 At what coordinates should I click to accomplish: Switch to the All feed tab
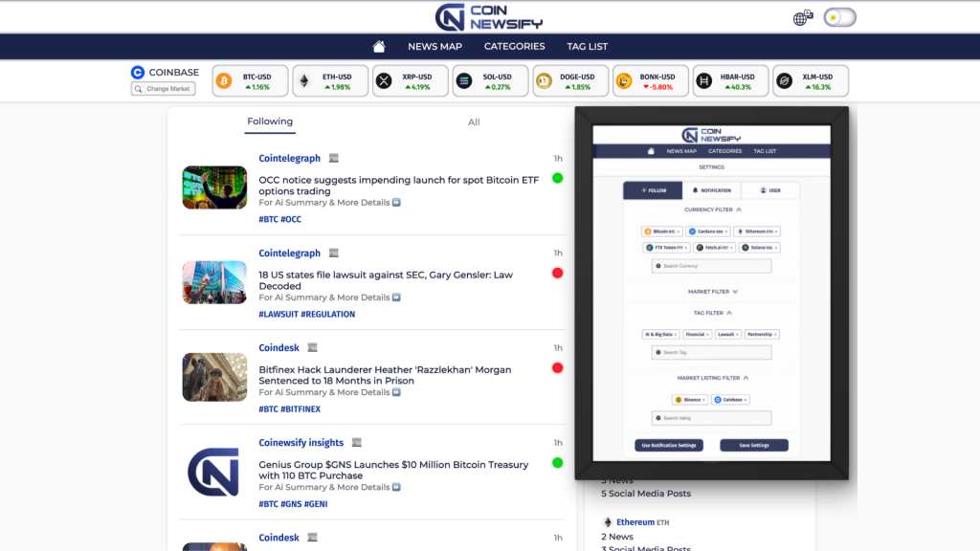coord(474,122)
